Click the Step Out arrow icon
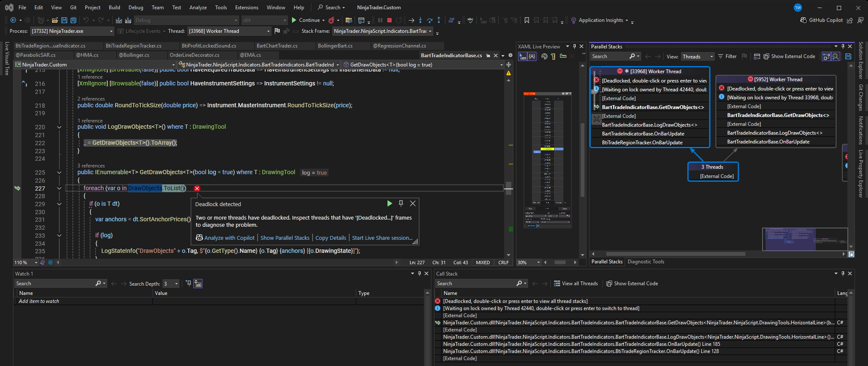This screenshot has height=366, width=868. [x=439, y=20]
